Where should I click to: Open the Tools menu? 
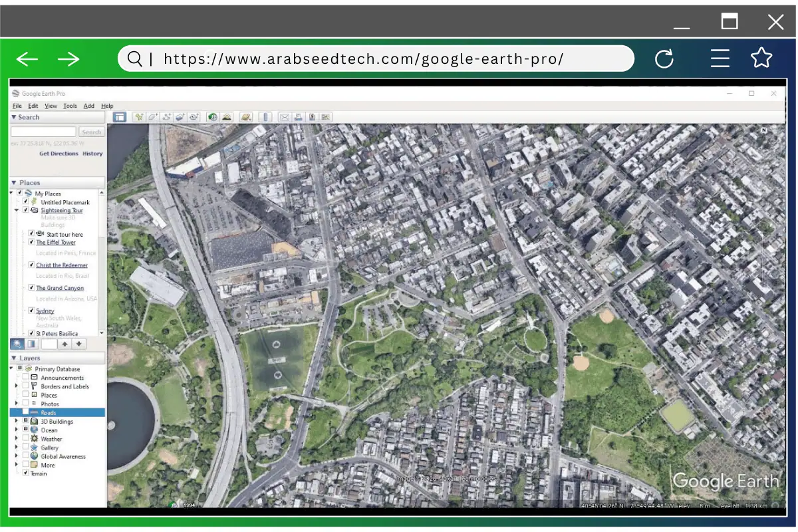click(69, 106)
